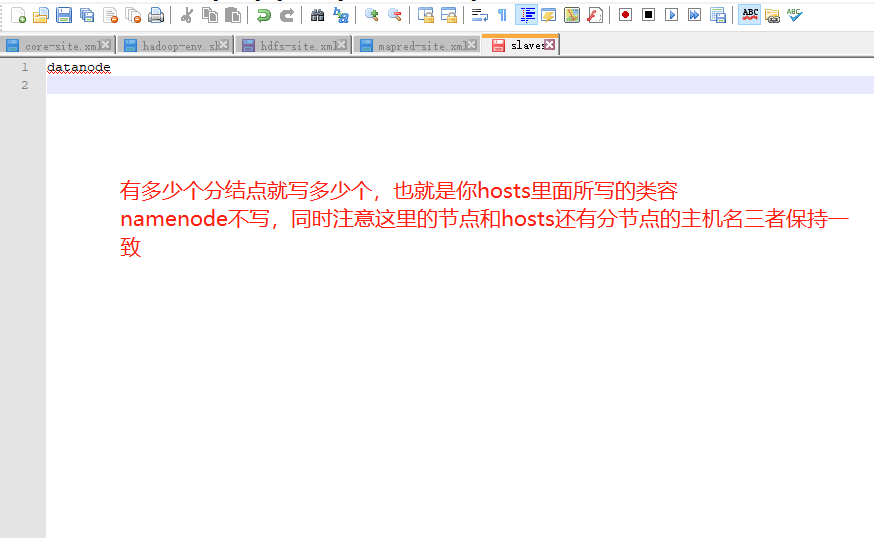Click the Close All documents toolbar icon
Screen dimensions: 874x538
click(x=133, y=15)
